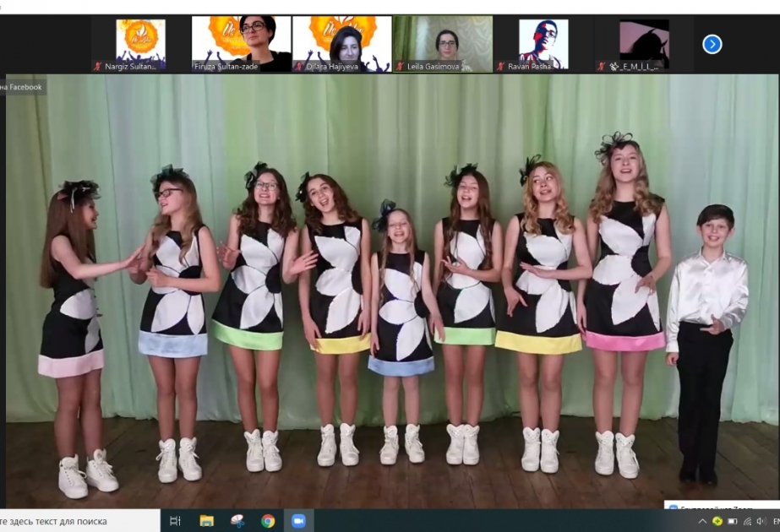Click the muted mic icon on _E_M_İ_L_
Viewport: 780px width, 532px height.
pyautogui.click(x=602, y=66)
